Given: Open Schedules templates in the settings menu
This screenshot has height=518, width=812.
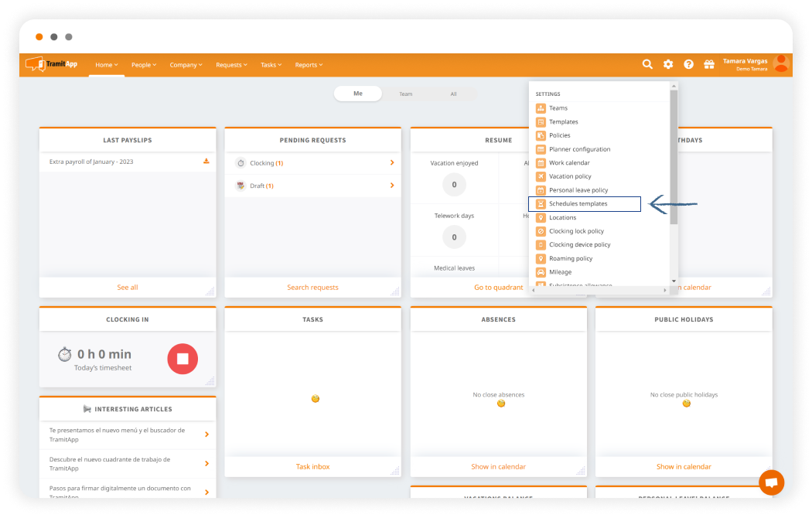Looking at the screenshot, I should 577,203.
